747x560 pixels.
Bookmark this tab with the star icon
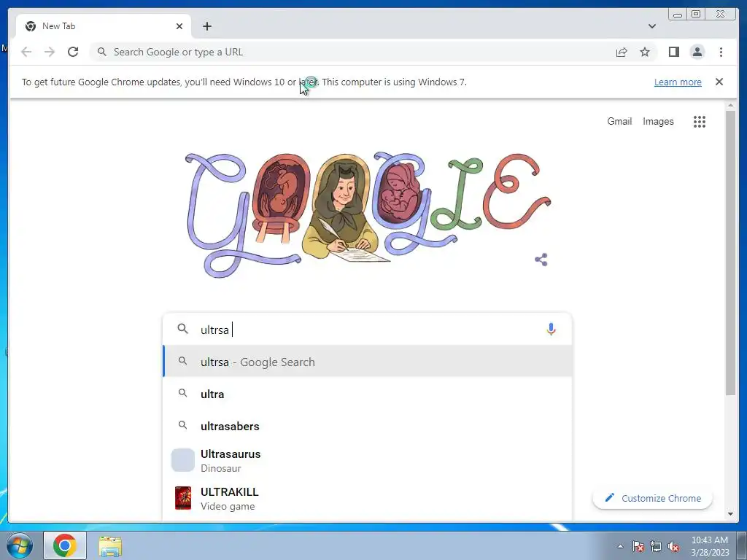click(x=645, y=52)
